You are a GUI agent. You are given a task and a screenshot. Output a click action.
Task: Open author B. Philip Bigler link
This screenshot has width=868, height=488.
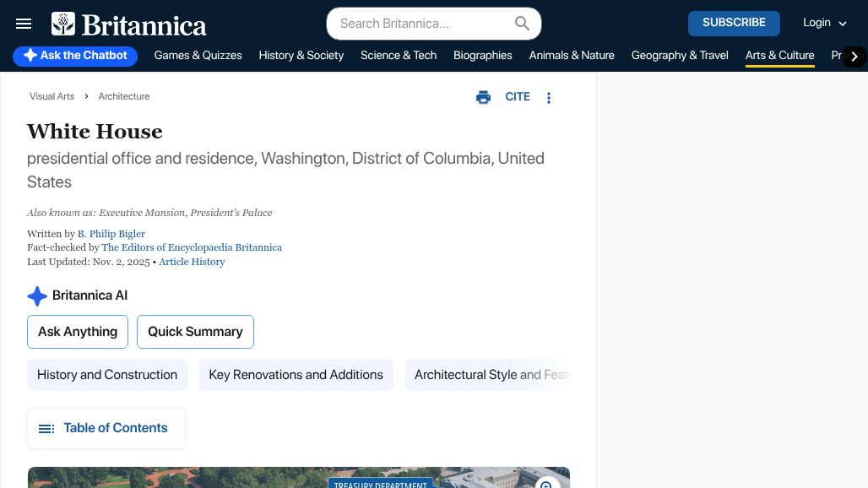[x=111, y=234]
